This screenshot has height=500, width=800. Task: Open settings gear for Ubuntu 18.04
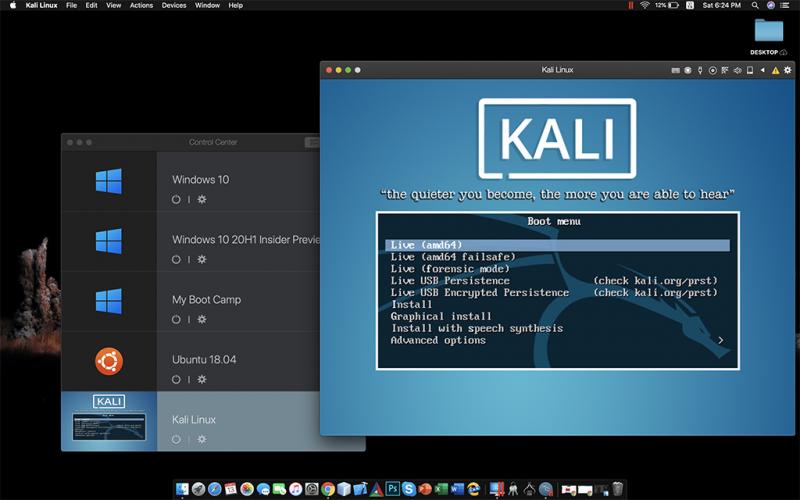click(202, 379)
